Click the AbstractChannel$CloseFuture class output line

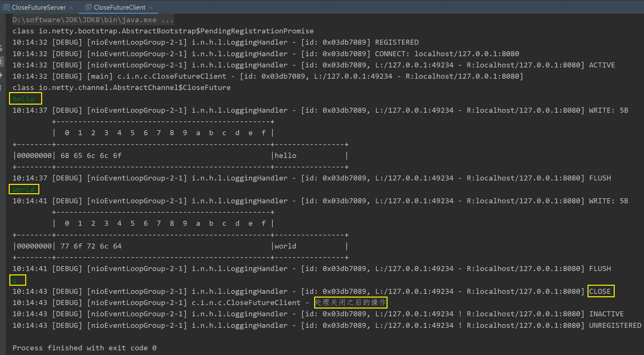click(122, 87)
